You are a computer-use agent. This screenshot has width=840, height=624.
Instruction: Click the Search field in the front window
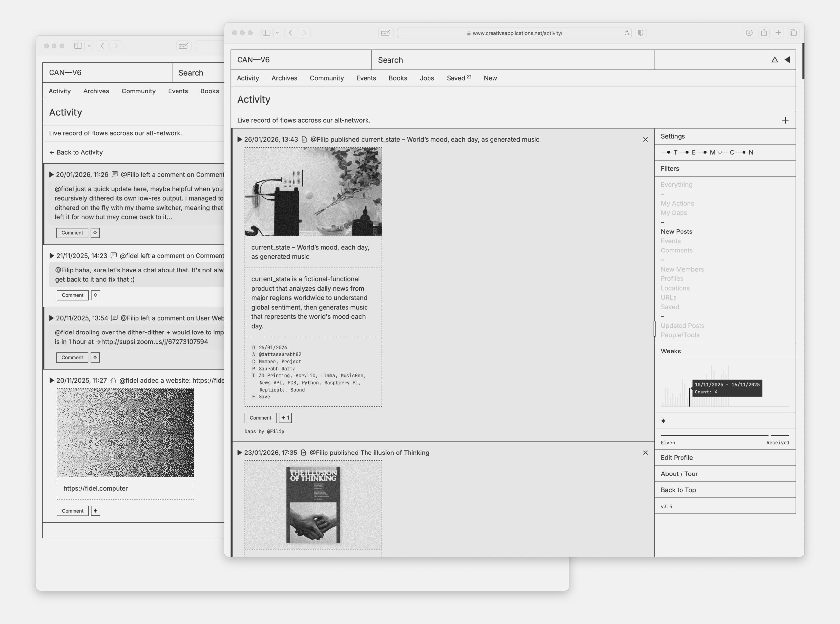pyautogui.click(x=513, y=60)
